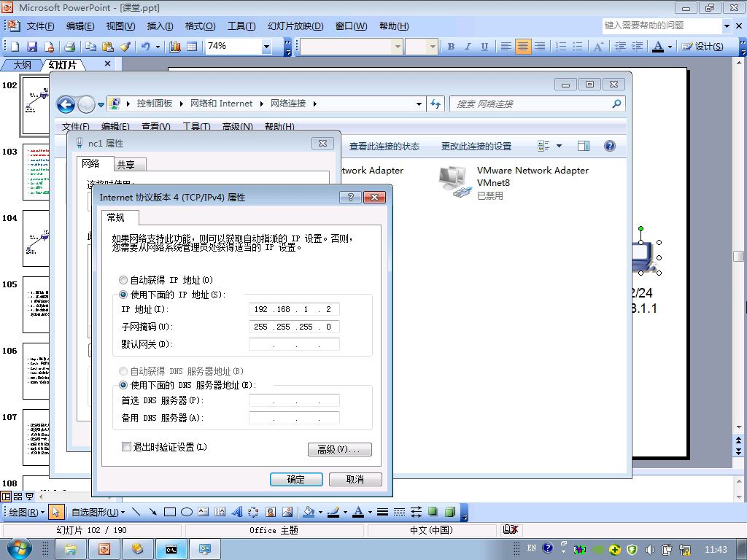Viewport: 747px width, 560px height.
Task: Click 查看此连接的状态 in Network Connections toolbar
Action: click(x=384, y=146)
